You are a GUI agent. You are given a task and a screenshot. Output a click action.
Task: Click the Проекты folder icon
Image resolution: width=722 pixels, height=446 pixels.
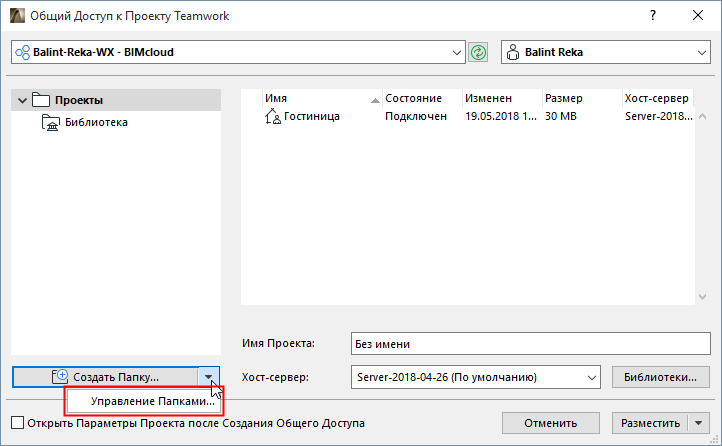click(41, 100)
